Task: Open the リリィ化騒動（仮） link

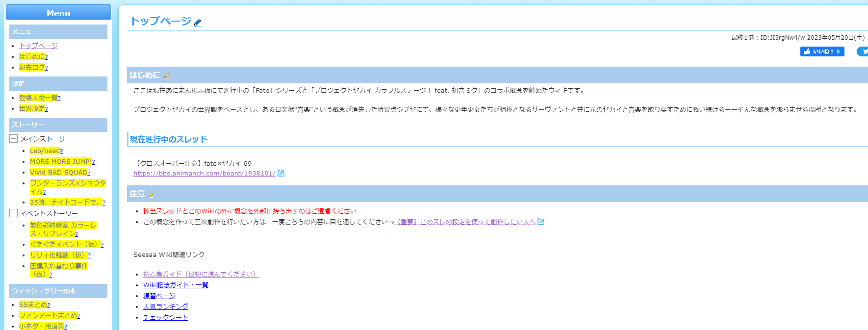Action: [59, 255]
